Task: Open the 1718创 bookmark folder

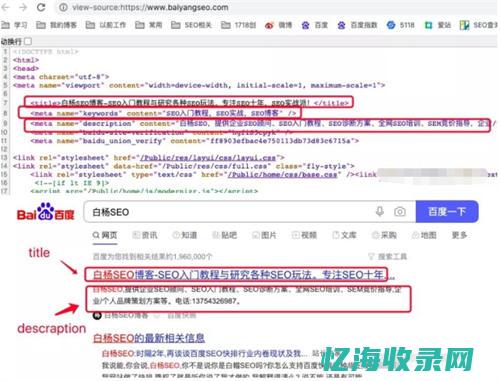Action: click(x=239, y=25)
